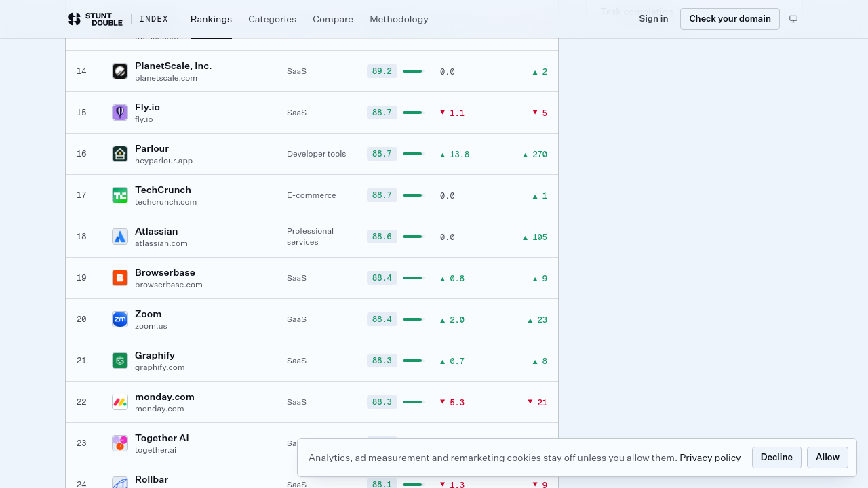Click monday.com's 5.3 score drop
This screenshot has height=488, width=868.
point(452,403)
